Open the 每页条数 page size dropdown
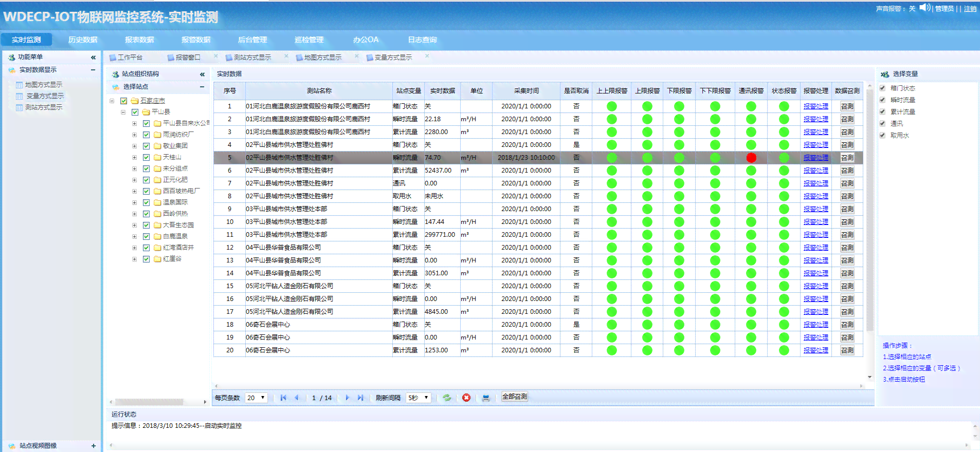 click(x=256, y=398)
